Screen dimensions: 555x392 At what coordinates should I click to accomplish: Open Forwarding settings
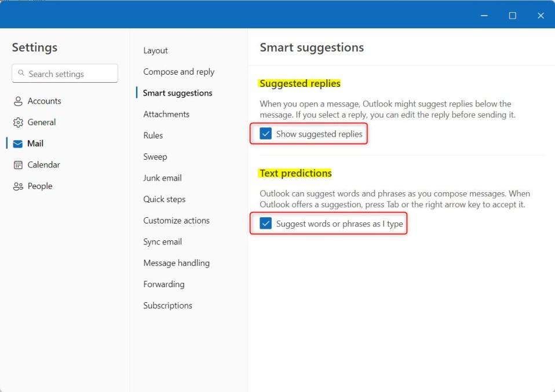pos(164,284)
